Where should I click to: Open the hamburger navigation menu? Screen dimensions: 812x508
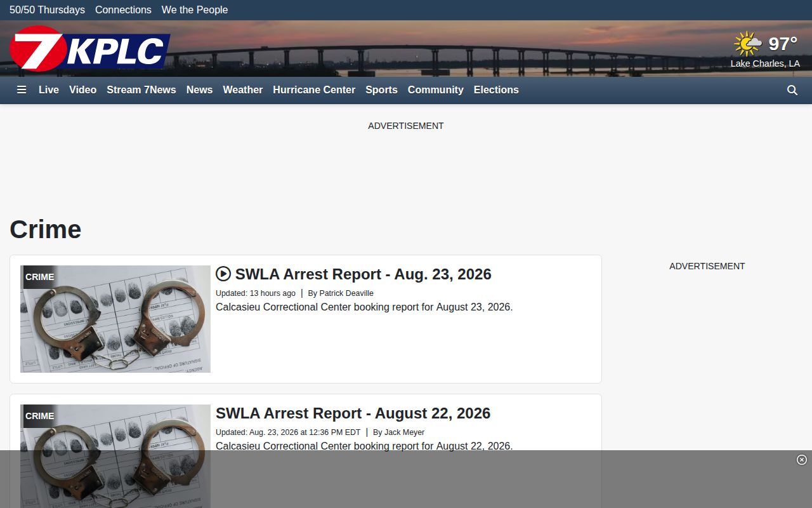coord(22,90)
